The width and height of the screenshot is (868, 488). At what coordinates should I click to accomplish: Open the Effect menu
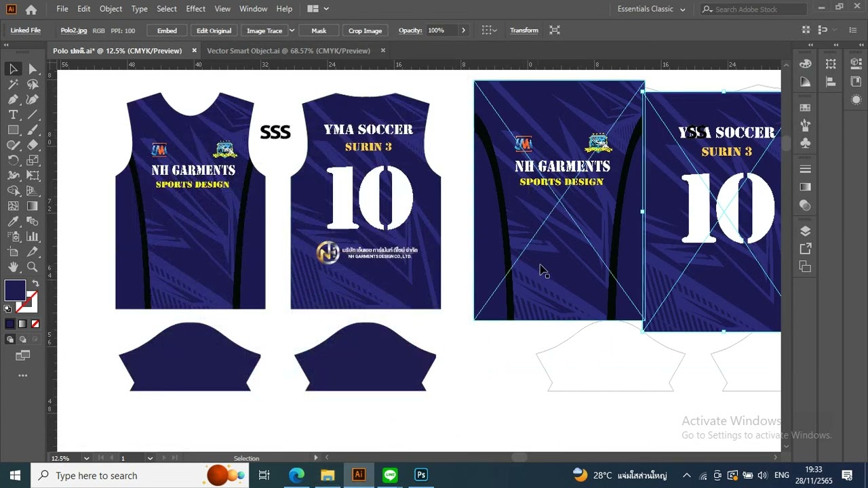[195, 9]
